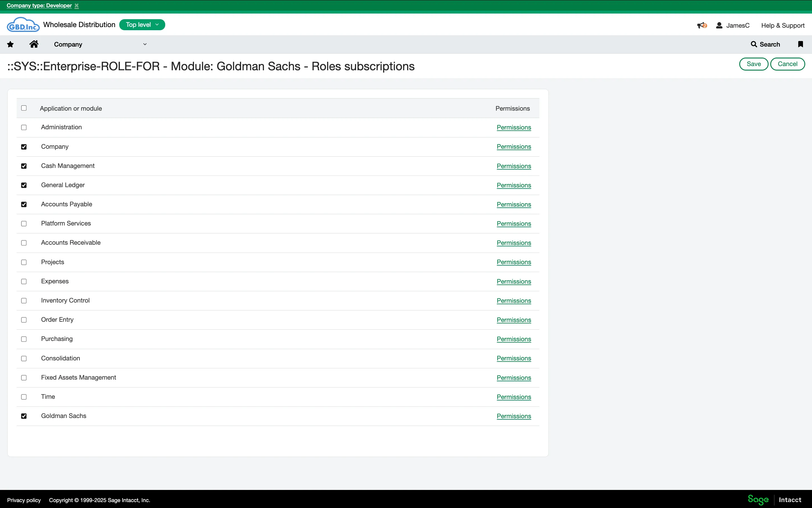Open Permissions link for Fixed Assets Management
Image resolution: width=812 pixels, height=508 pixels.
514,378
